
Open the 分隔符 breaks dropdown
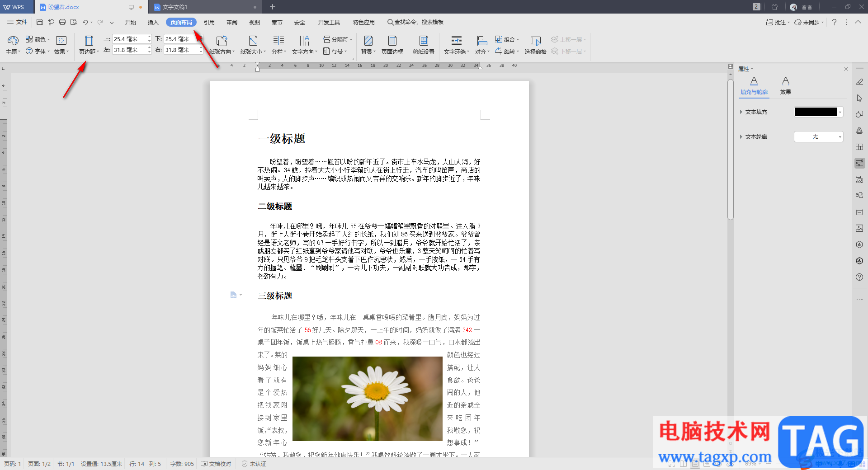pyautogui.click(x=337, y=39)
